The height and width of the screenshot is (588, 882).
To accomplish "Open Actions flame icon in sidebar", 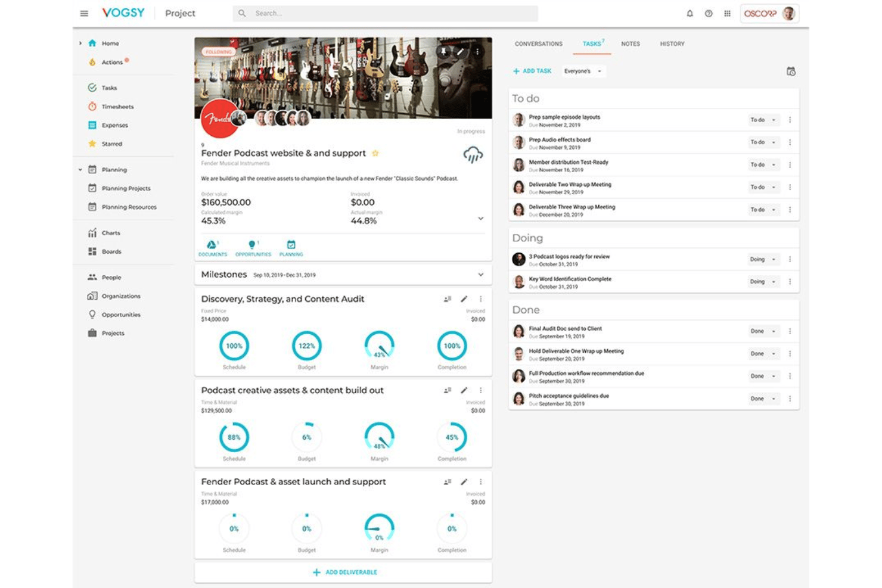I will tap(92, 62).
